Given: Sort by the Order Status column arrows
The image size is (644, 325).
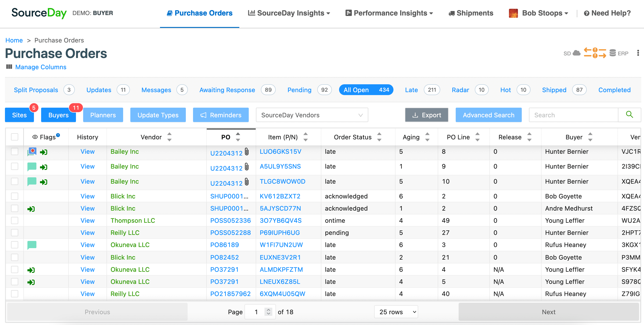Looking at the screenshot, I should [379, 137].
